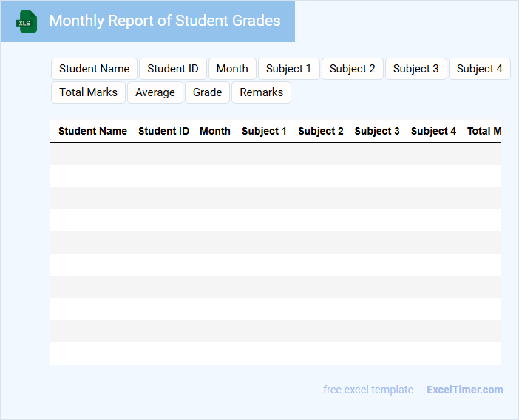Select the Average tag button
This screenshot has height=420, width=519.
155,92
